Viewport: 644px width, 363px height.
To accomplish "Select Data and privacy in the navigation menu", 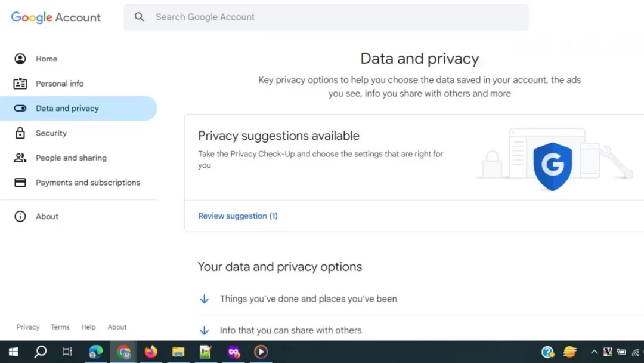I will [x=67, y=108].
